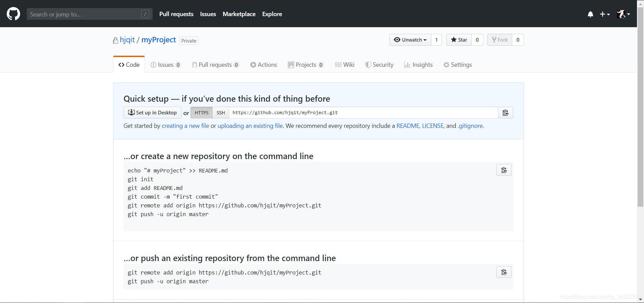The image size is (644, 303).
Task: Switch to the repository Issues tab
Action: pyautogui.click(x=166, y=65)
